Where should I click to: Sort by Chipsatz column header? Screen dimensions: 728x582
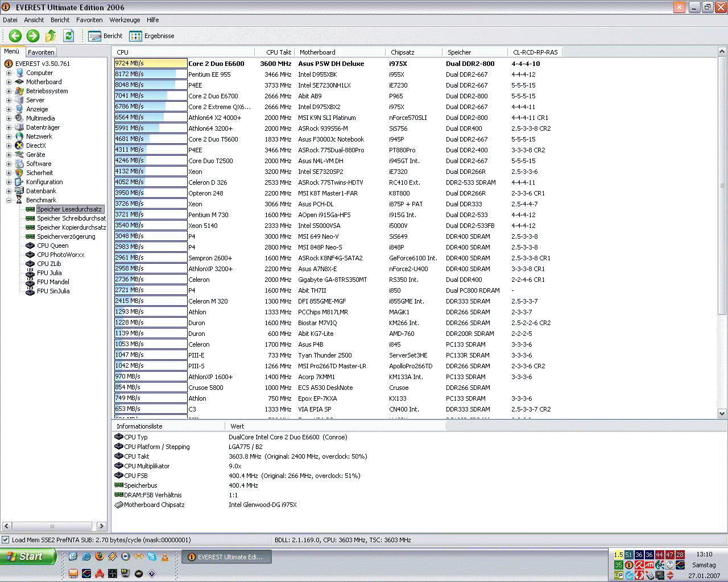tap(414, 52)
